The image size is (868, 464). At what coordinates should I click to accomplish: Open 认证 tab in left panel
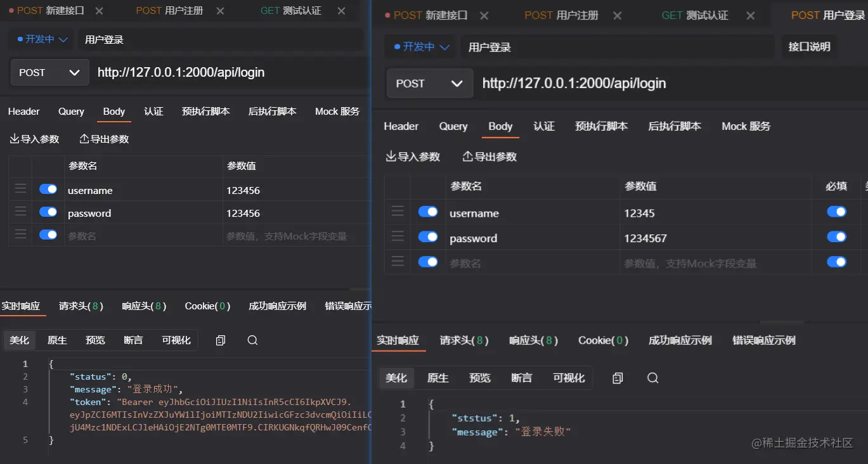pos(153,112)
